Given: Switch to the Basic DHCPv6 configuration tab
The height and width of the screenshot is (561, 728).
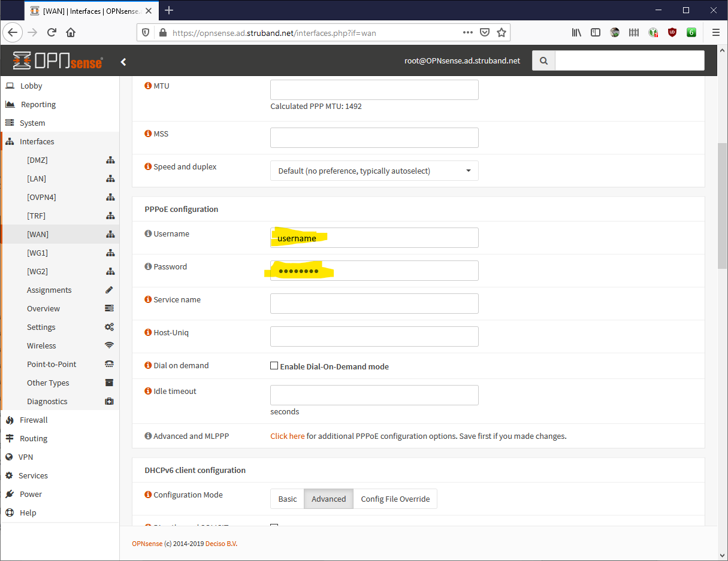Looking at the screenshot, I should (x=287, y=498).
